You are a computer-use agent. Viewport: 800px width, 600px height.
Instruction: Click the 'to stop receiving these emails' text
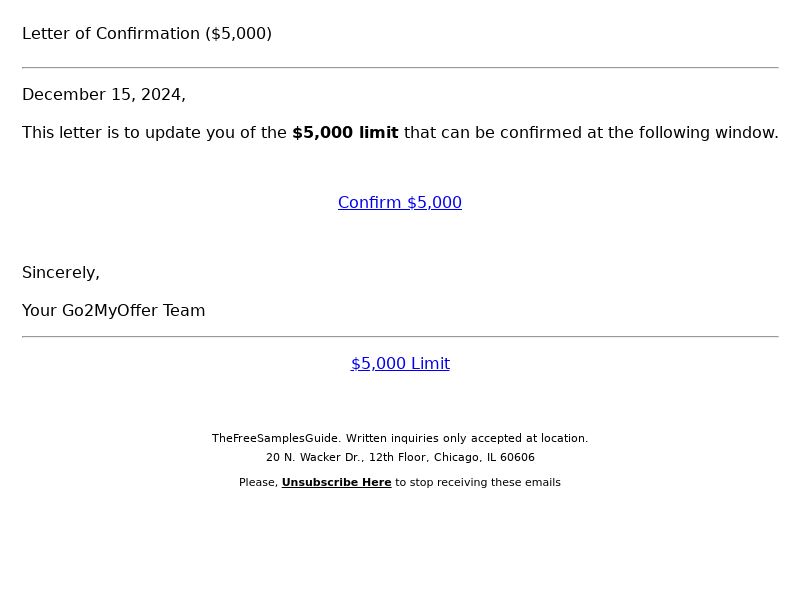[478, 482]
